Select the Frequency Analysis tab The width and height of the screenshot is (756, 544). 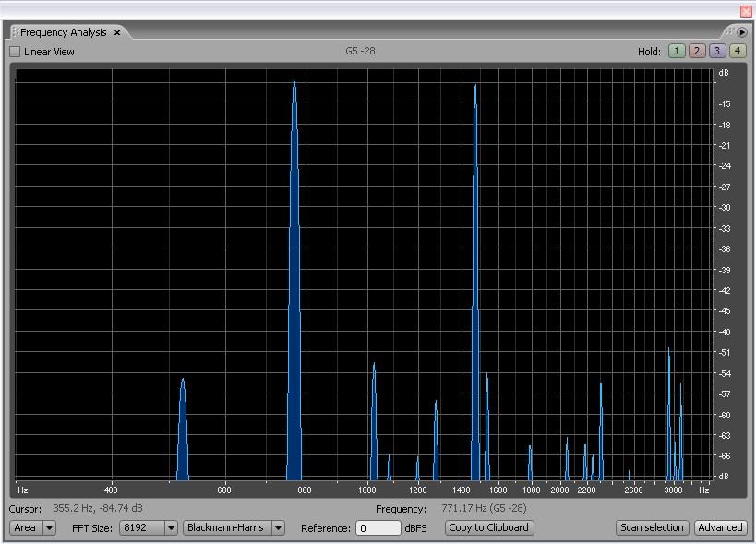pyautogui.click(x=63, y=32)
